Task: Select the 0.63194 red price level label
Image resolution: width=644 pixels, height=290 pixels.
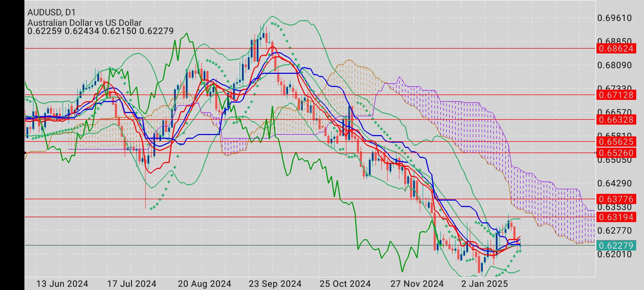Action: click(x=616, y=217)
